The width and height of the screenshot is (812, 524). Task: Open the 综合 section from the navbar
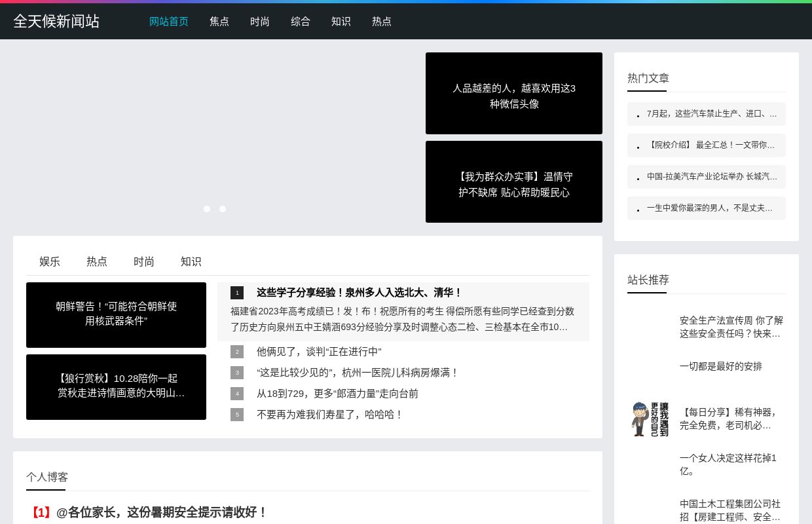[x=301, y=21]
